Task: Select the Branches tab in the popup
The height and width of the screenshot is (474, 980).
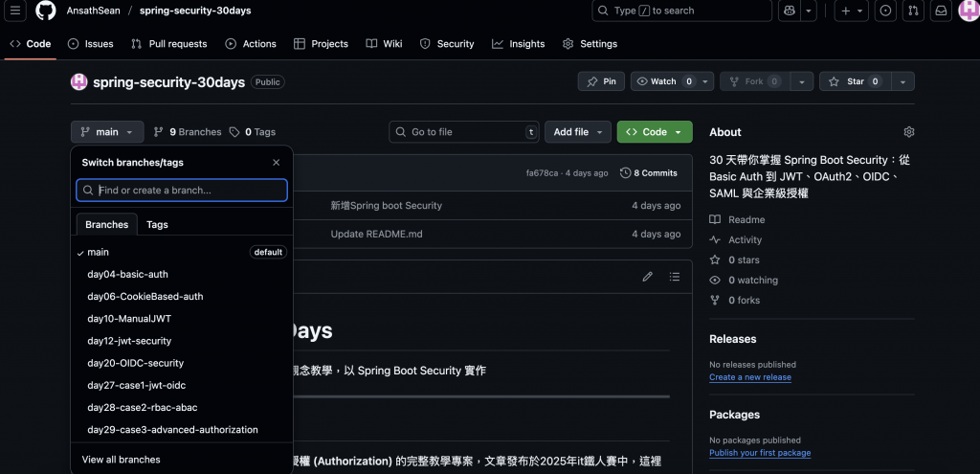Action: pos(107,224)
